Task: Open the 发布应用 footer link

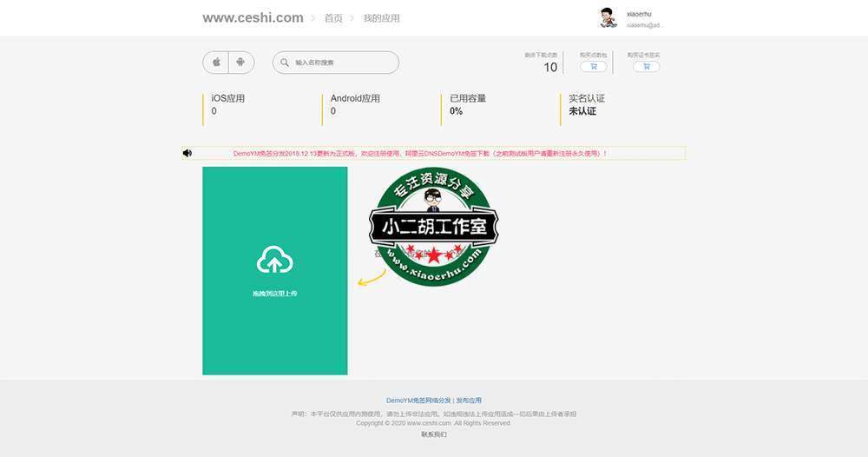Action: point(469,401)
